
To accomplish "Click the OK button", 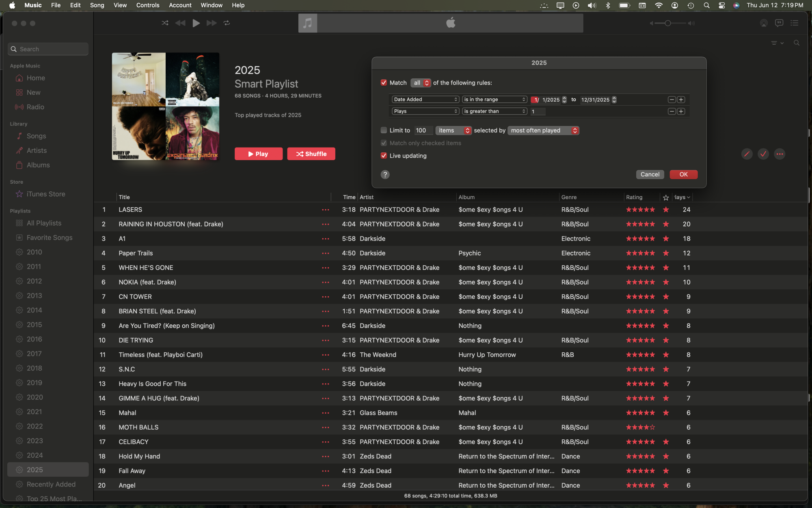I will pos(683,174).
